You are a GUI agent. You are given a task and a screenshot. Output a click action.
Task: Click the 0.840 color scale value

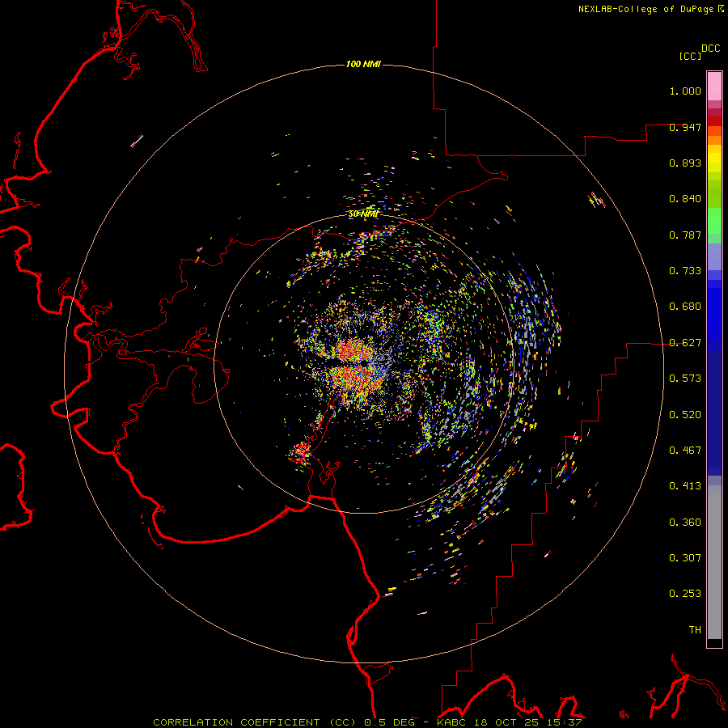click(685, 199)
